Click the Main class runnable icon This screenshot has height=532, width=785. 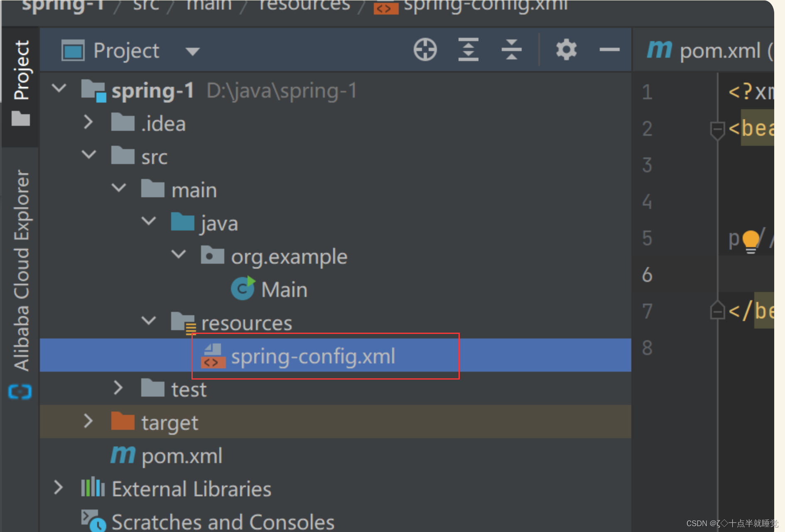243,288
